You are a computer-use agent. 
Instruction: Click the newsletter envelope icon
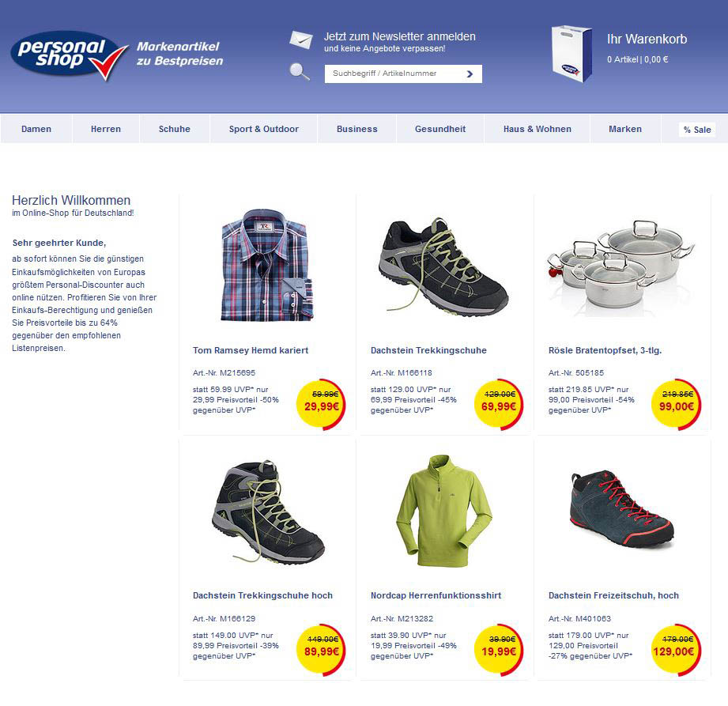(x=301, y=39)
